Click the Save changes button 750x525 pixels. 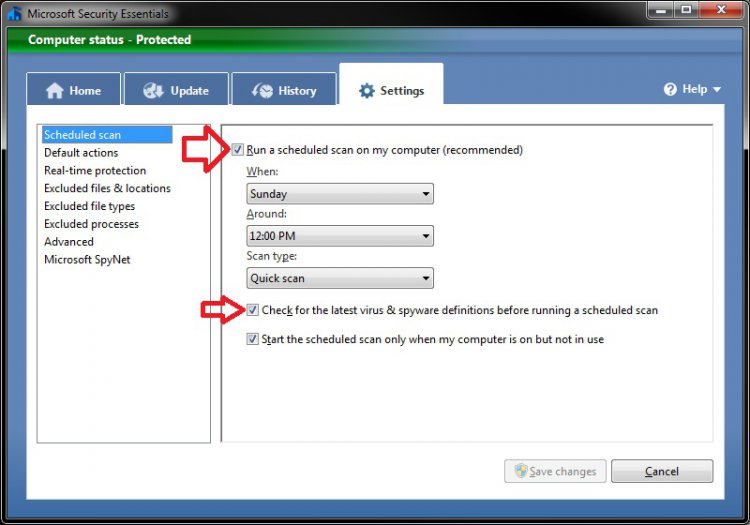click(555, 471)
